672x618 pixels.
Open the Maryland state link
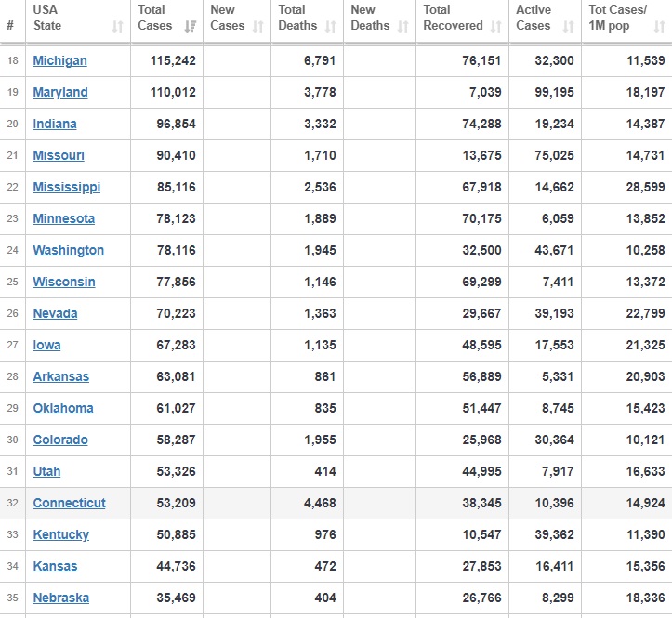coord(60,92)
